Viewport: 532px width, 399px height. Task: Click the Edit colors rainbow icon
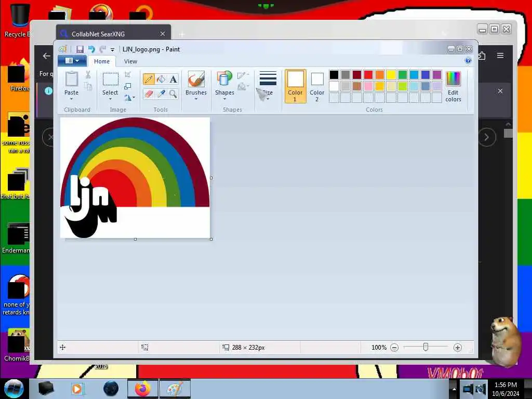[453, 79]
